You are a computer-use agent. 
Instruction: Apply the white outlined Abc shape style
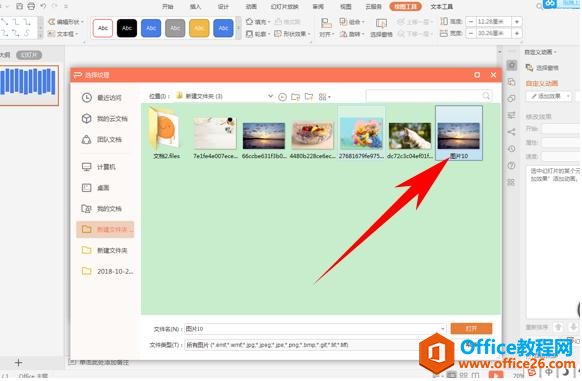point(103,28)
